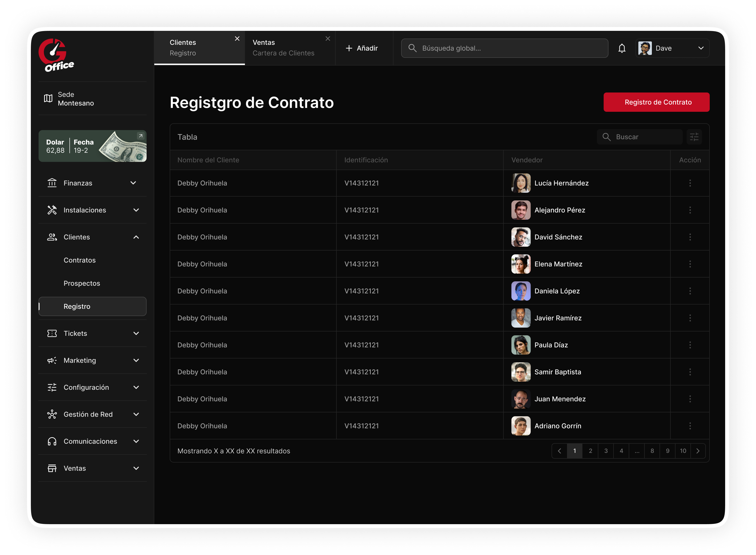Open Contratos submenu item
This screenshot has height=555, width=756.
[79, 260]
